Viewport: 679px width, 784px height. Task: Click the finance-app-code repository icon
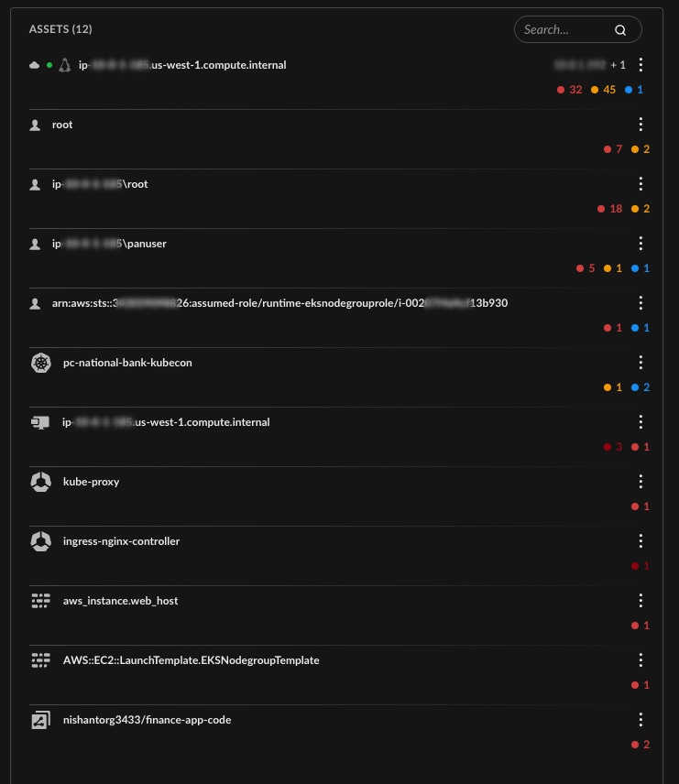click(x=40, y=720)
